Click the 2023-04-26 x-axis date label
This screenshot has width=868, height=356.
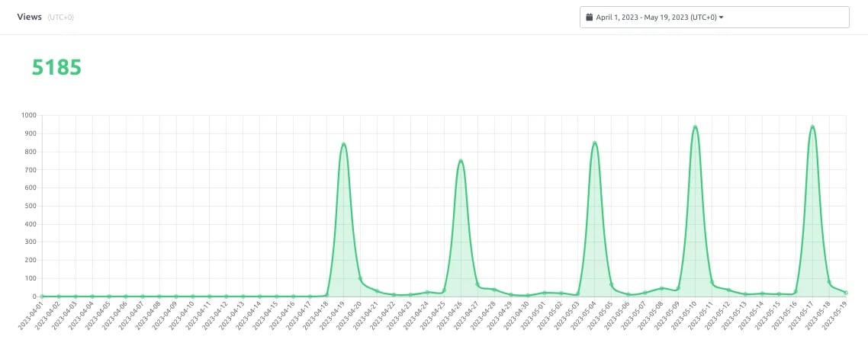pos(449,316)
